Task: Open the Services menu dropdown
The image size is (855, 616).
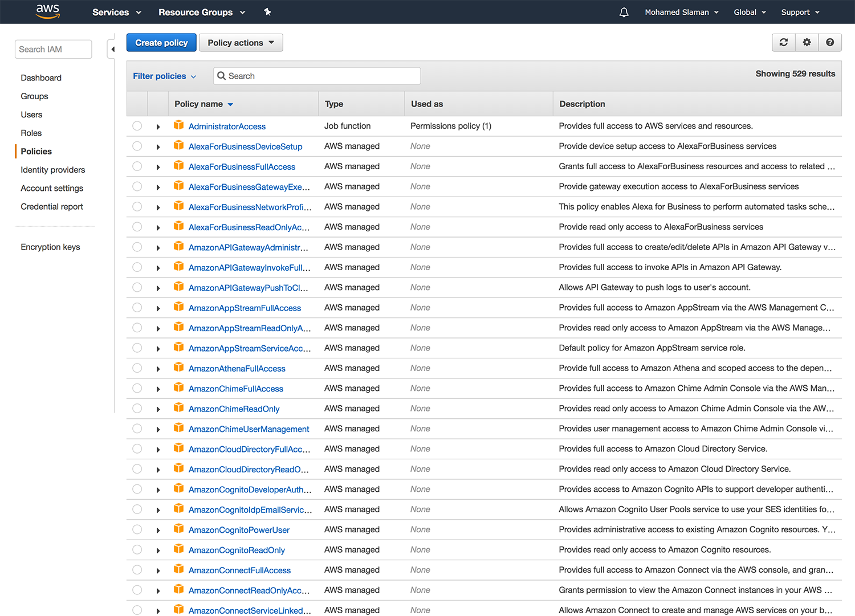Action: (116, 12)
